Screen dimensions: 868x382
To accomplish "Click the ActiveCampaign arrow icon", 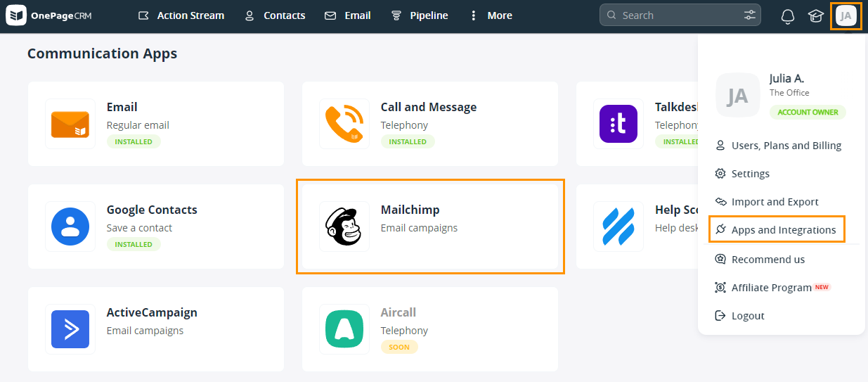I will pyautogui.click(x=70, y=329).
